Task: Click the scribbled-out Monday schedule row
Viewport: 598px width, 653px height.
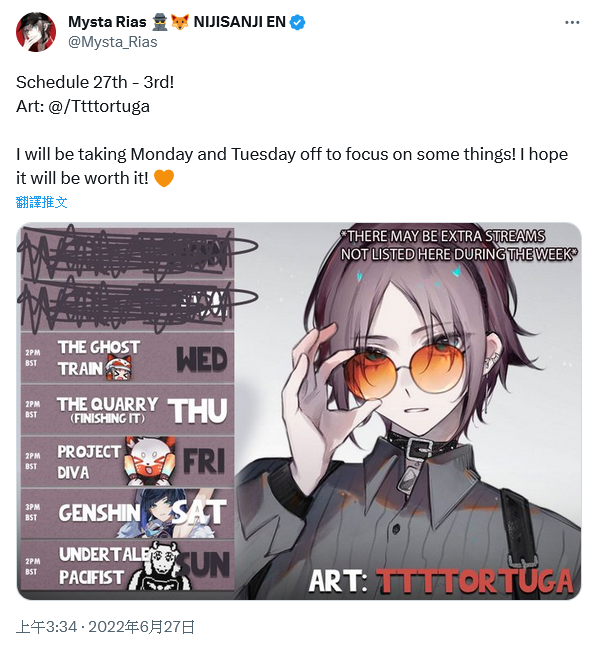Action: coord(127,254)
